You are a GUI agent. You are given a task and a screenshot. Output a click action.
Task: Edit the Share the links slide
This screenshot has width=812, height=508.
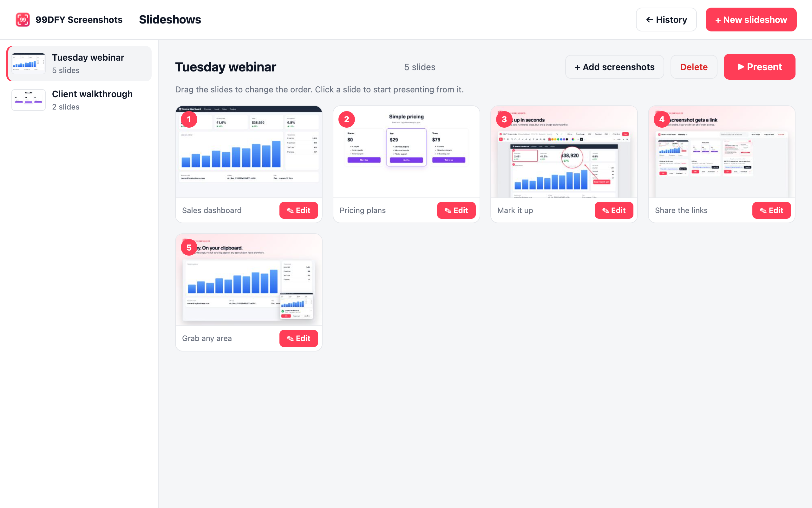771,210
